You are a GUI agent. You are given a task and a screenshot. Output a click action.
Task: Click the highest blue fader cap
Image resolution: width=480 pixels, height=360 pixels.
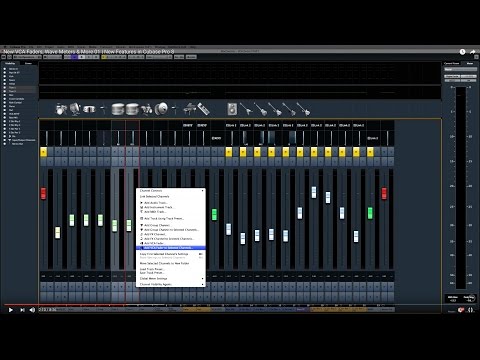point(314,192)
